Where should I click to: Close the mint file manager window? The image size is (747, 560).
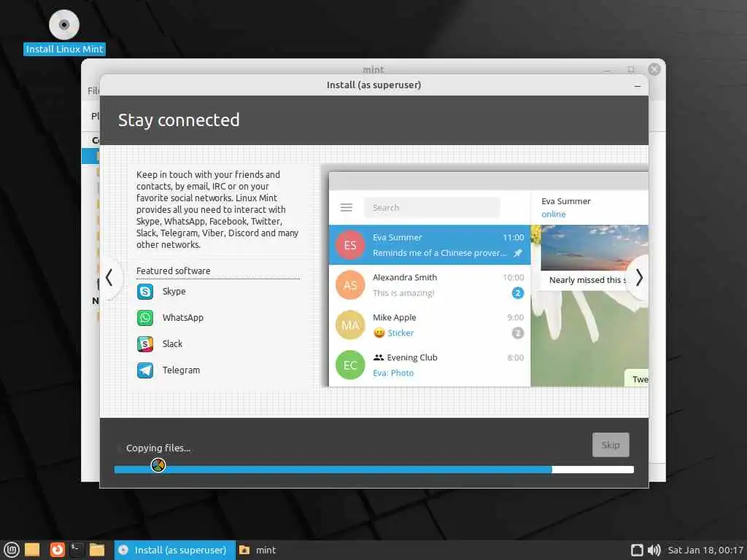click(654, 69)
